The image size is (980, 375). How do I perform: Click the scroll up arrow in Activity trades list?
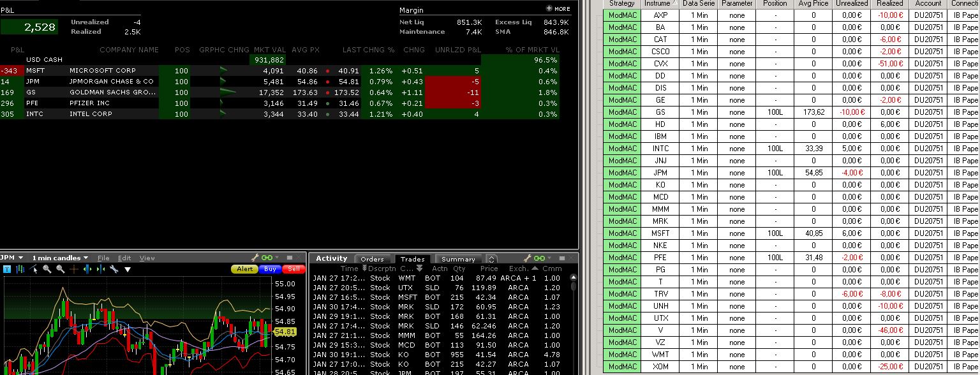pos(573,278)
